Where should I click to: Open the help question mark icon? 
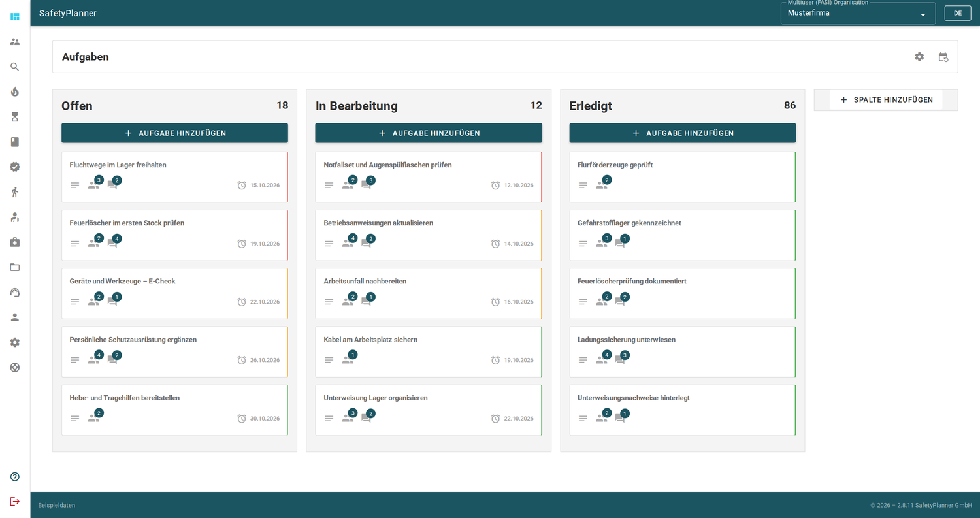(x=15, y=477)
